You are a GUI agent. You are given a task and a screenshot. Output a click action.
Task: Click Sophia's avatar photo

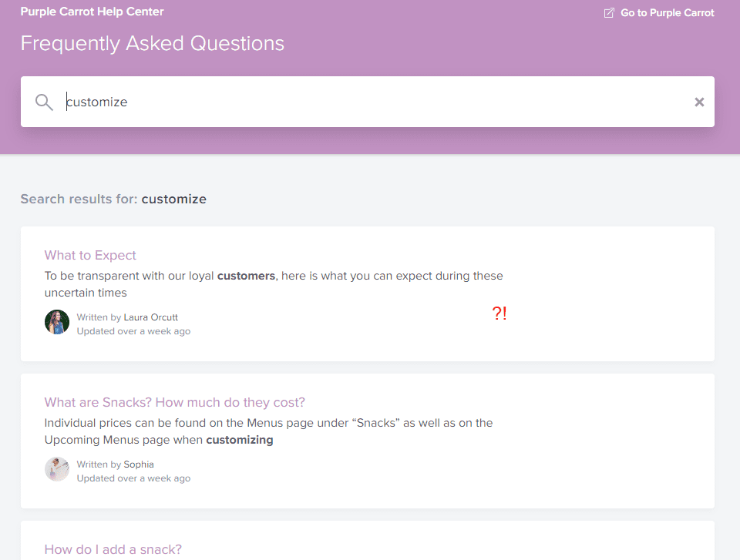[x=57, y=469]
